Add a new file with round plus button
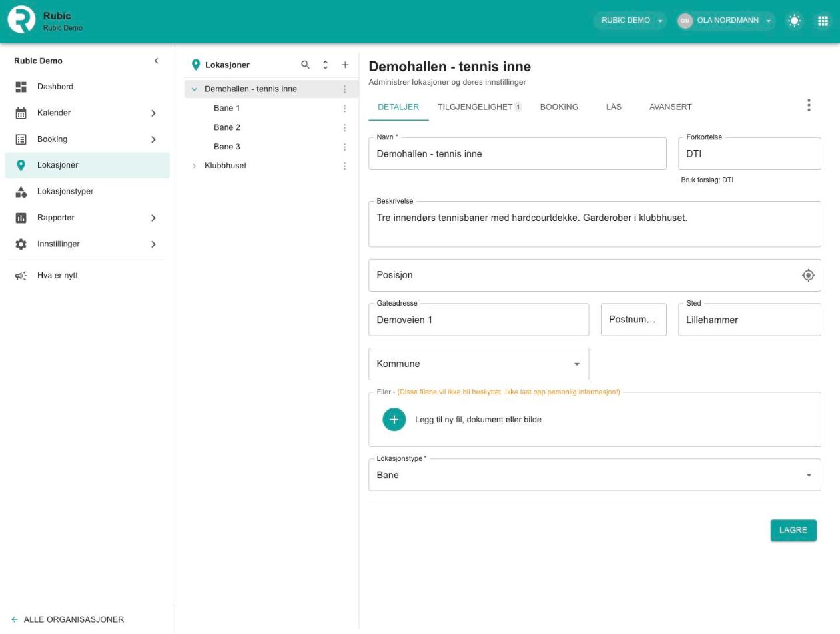 (394, 420)
